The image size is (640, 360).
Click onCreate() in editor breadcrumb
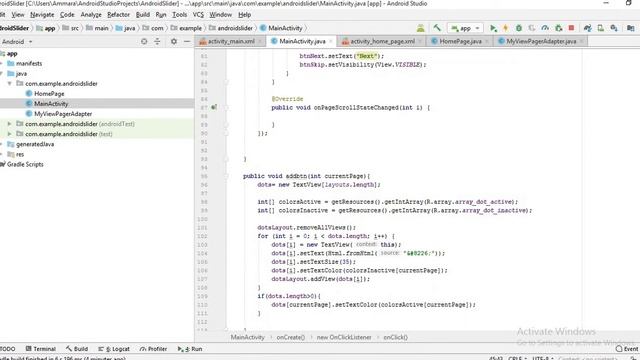coord(291,337)
